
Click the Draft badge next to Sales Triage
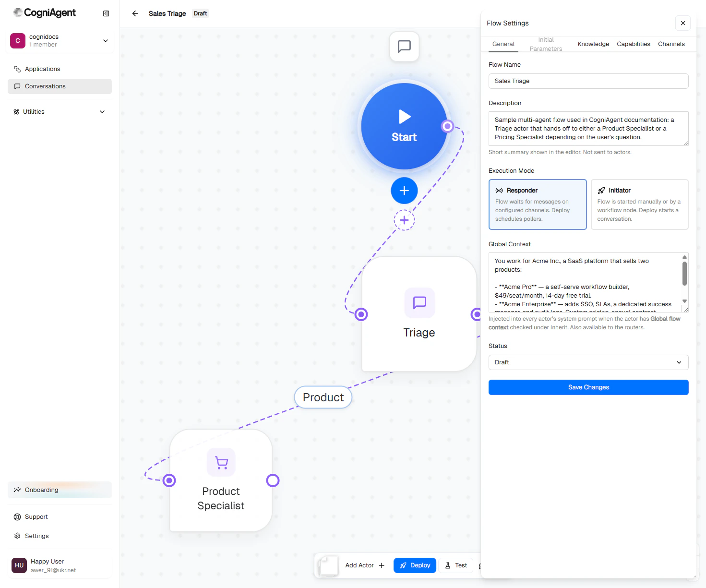[x=200, y=13]
